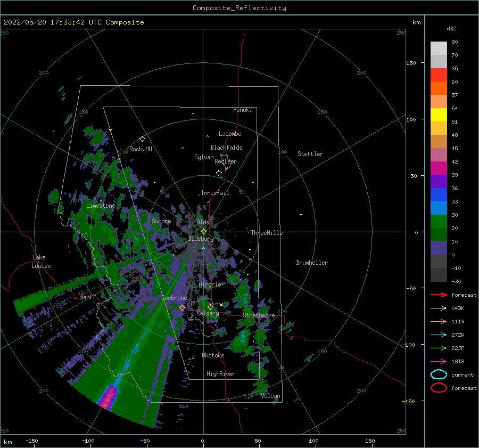Viewport: 479px width, 448px height.
Task: Click the Ponoka city label
Action: (x=243, y=110)
